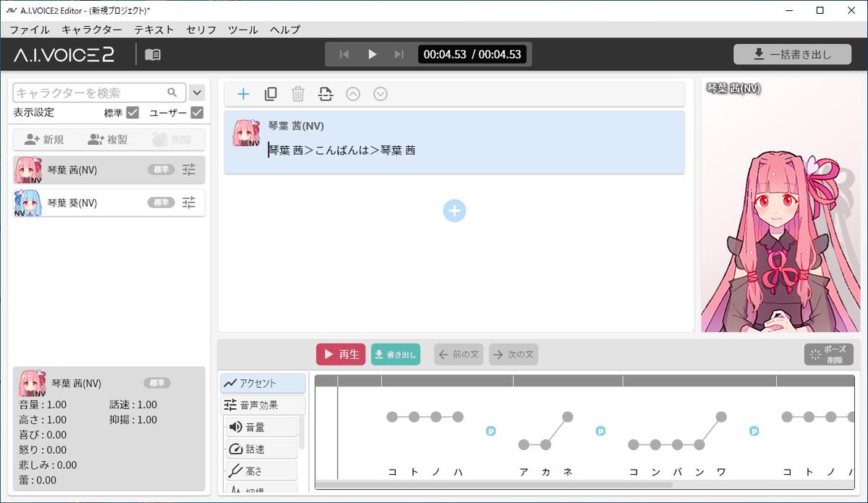Open settings sliders icon for 琴葉 葵(NV)
This screenshot has width=868, height=503.
click(x=189, y=203)
